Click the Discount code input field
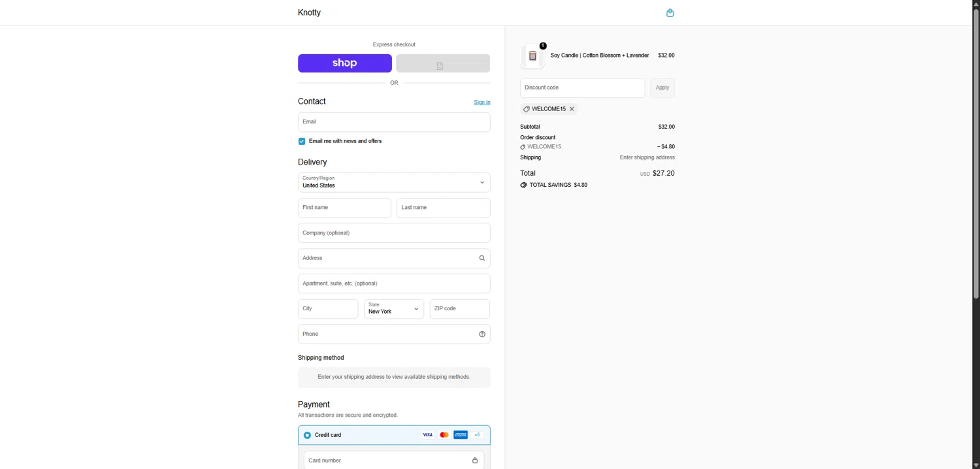Image resolution: width=980 pixels, height=469 pixels. click(583, 88)
